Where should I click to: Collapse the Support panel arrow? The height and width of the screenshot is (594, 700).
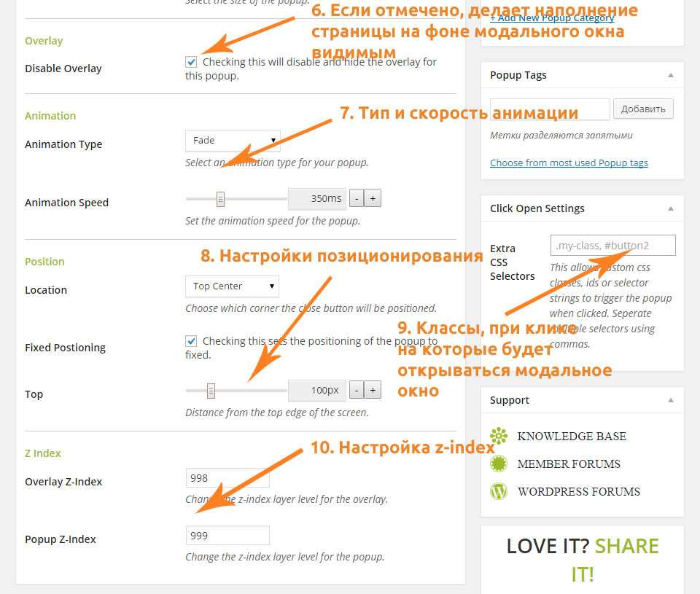(670, 400)
